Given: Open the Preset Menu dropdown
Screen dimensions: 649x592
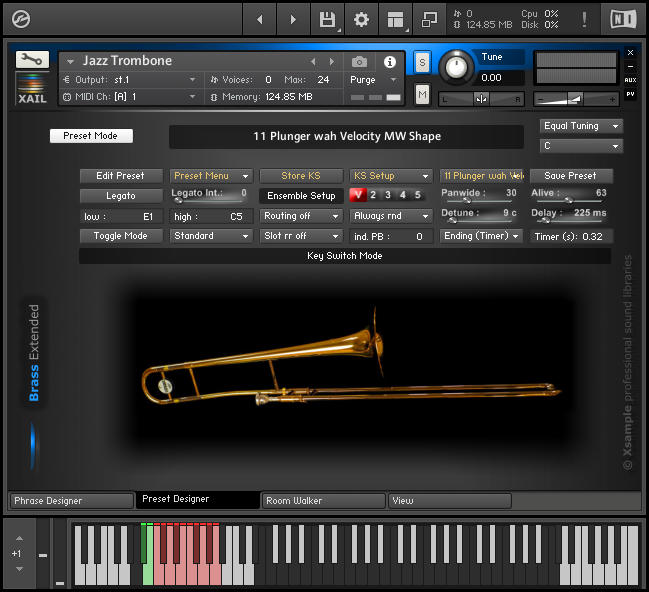Looking at the screenshot, I should point(211,176).
